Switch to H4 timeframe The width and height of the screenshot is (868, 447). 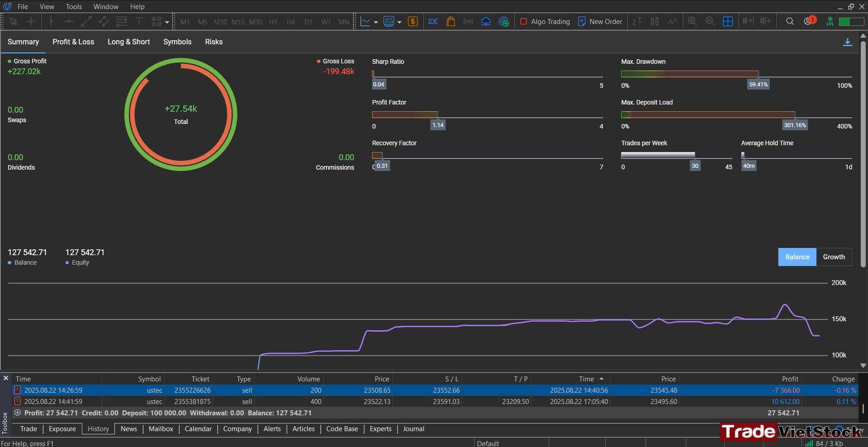point(291,22)
